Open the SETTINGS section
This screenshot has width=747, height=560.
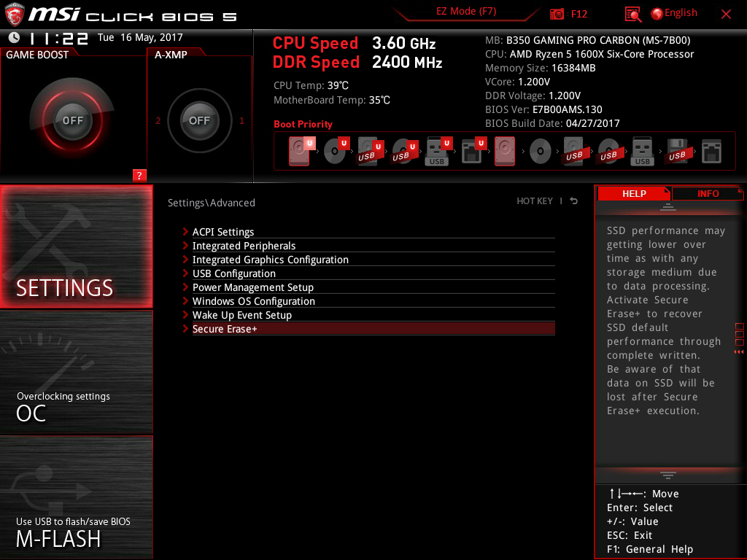(x=76, y=246)
